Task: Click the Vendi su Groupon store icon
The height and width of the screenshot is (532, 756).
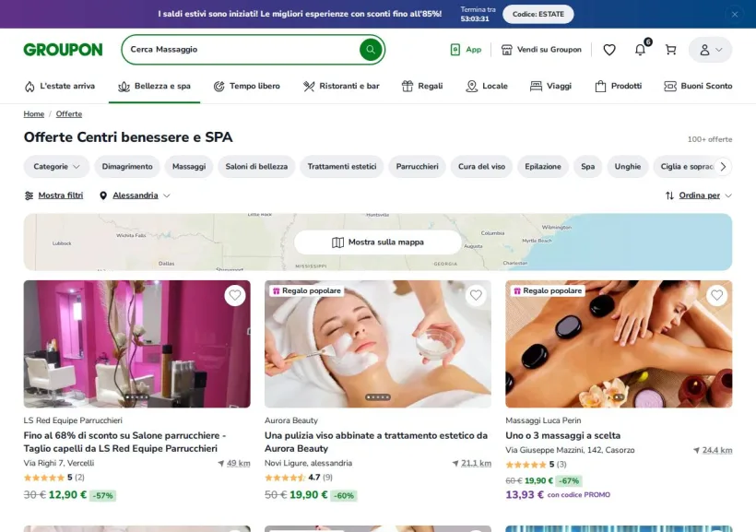Action: pos(506,50)
